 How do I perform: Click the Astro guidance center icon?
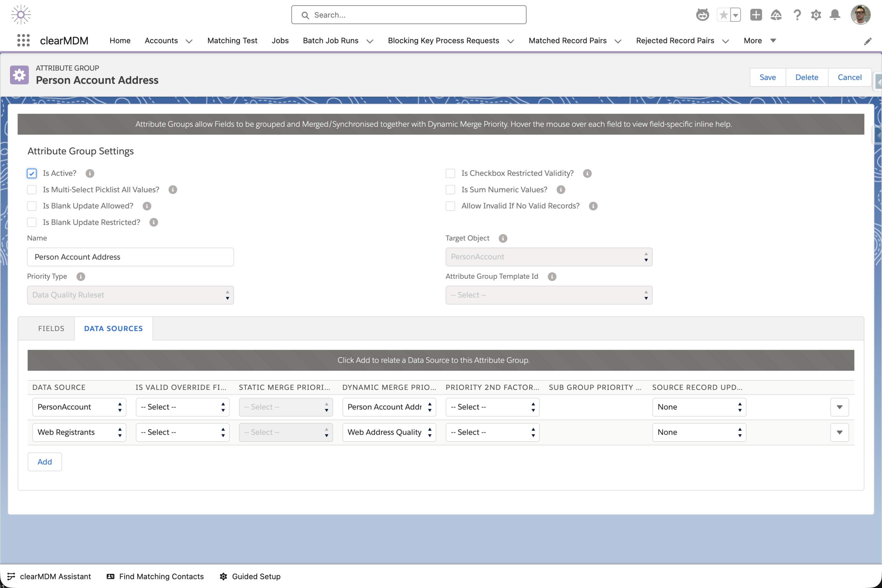point(702,15)
